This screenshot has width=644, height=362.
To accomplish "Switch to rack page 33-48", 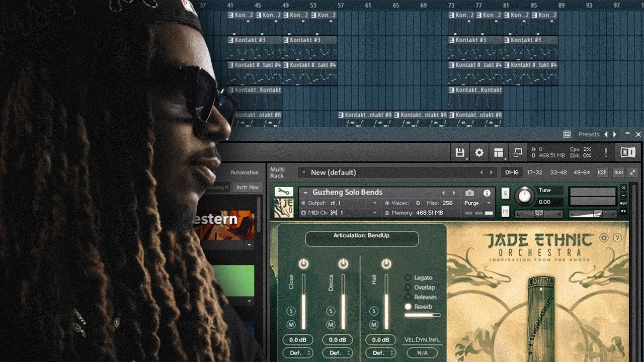I will click(558, 172).
